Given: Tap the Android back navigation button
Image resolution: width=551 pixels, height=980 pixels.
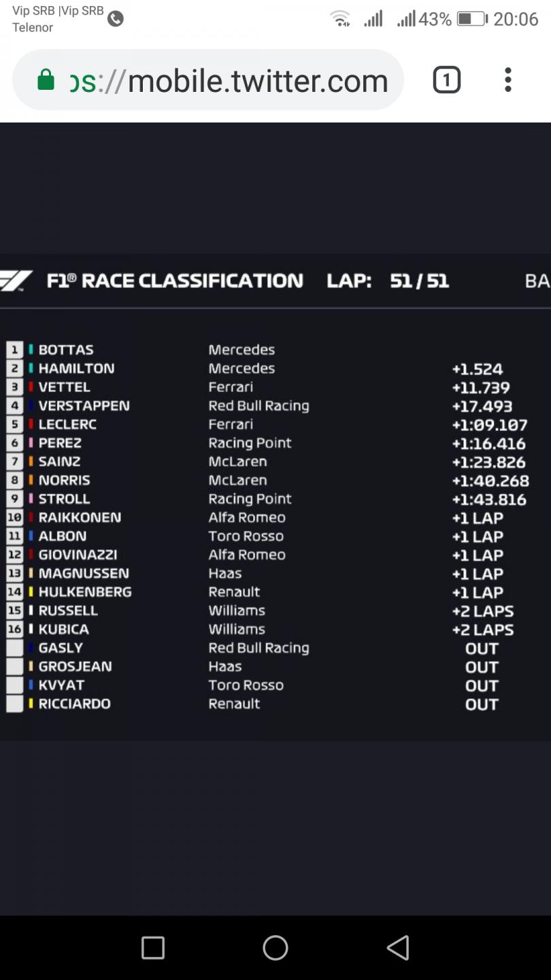Looking at the screenshot, I should point(398,947).
